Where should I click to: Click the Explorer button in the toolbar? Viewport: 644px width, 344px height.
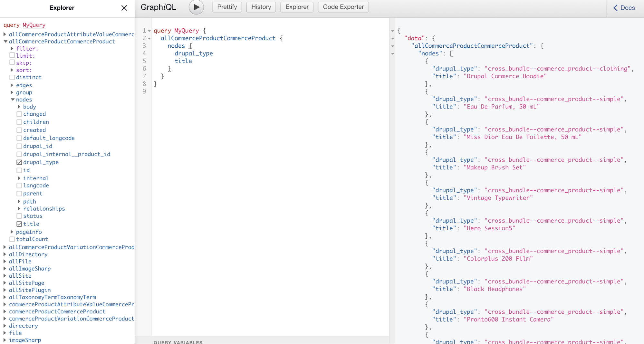297,7
